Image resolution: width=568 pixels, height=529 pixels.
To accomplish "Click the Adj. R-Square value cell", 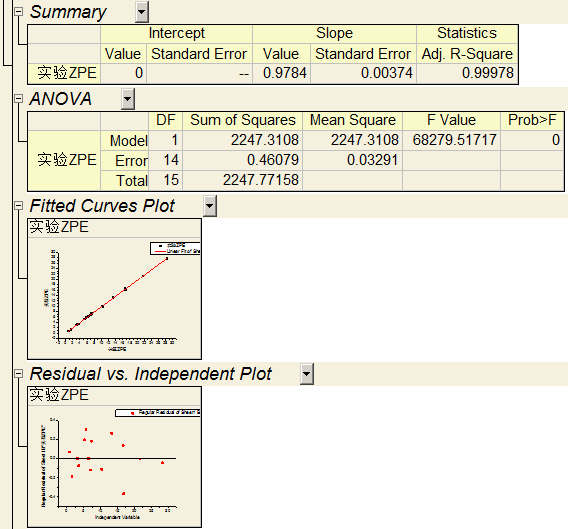I will [467, 73].
